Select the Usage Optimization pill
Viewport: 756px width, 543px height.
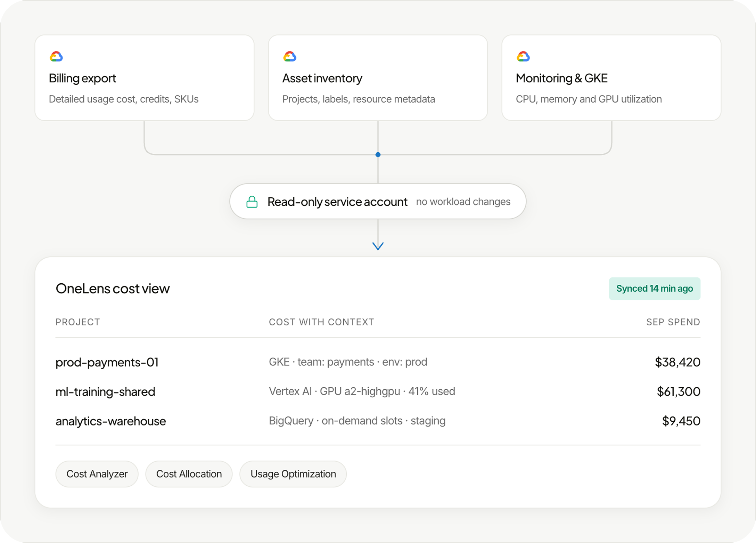(293, 474)
